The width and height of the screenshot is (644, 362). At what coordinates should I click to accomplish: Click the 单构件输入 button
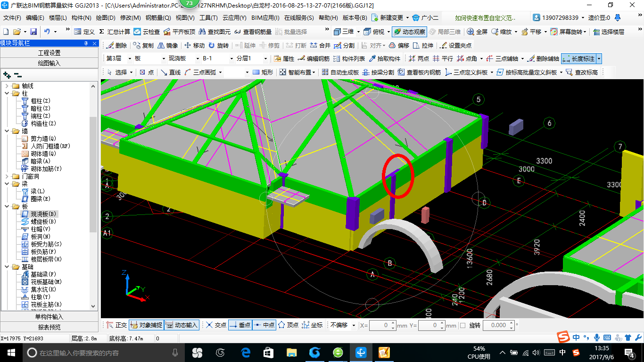50,317
